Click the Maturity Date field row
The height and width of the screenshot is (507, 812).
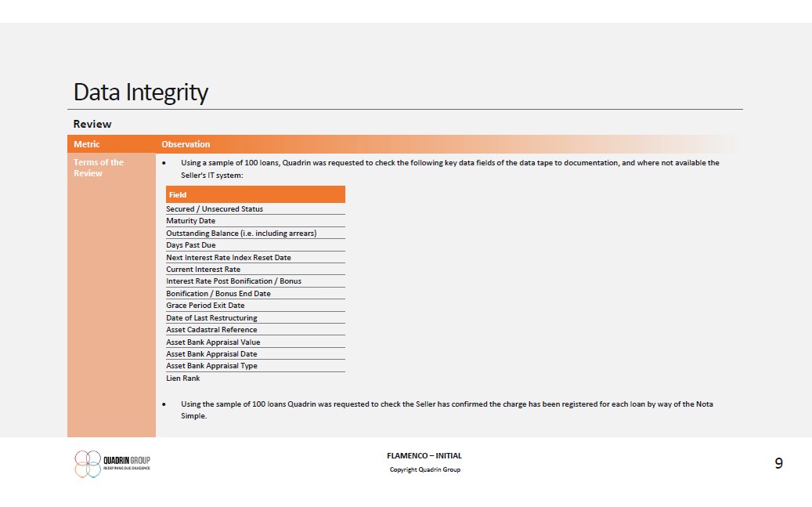(190, 221)
